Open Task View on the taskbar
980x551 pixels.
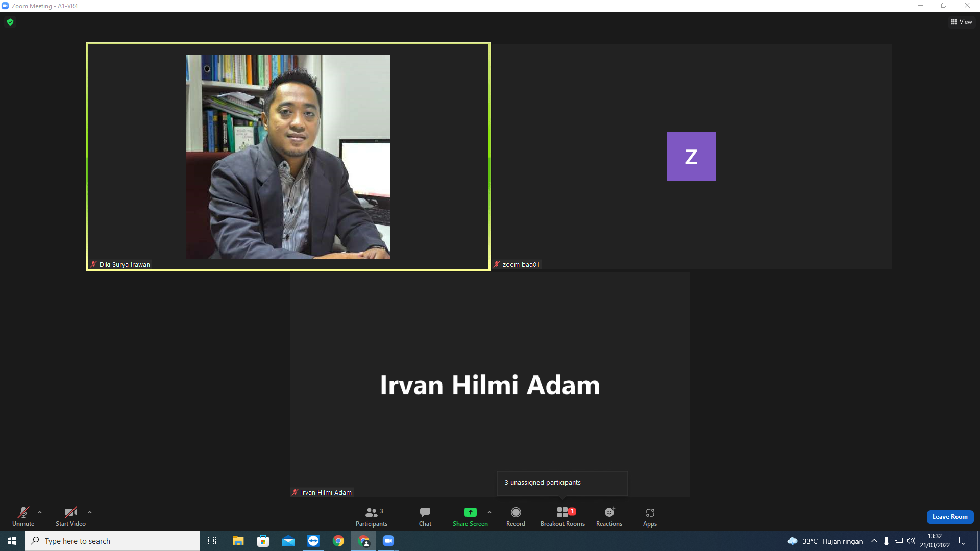pos(212,541)
